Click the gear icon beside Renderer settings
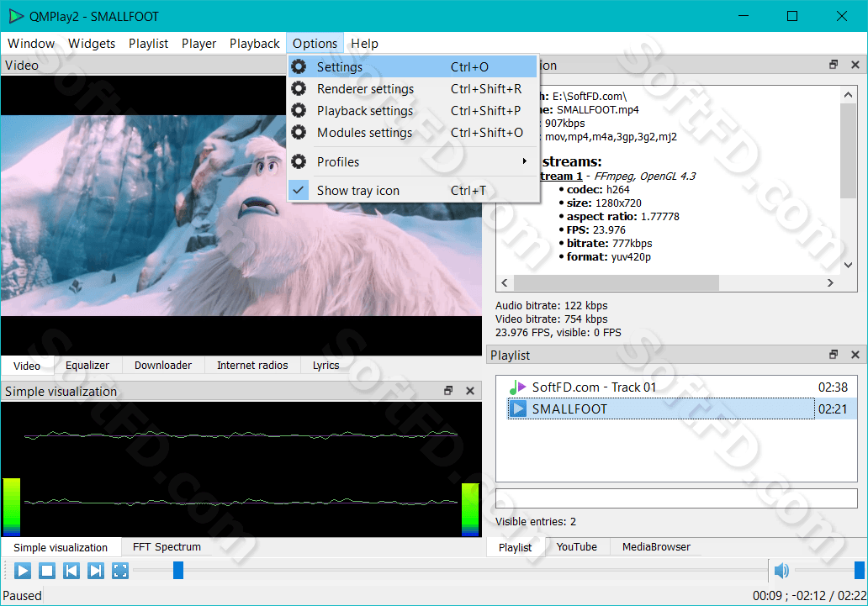Image resolution: width=868 pixels, height=606 pixels. (299, 88)
